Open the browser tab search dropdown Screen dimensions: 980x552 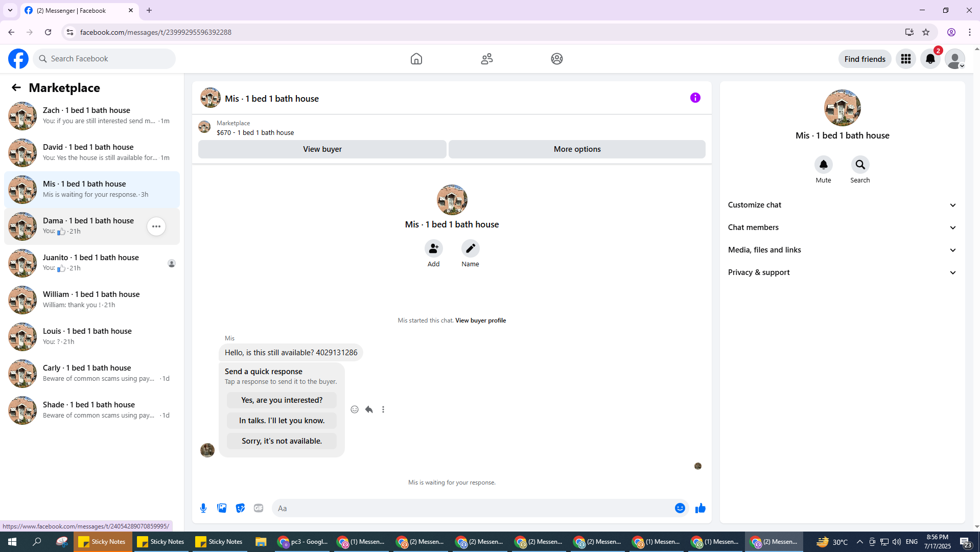tap(10, 10)
